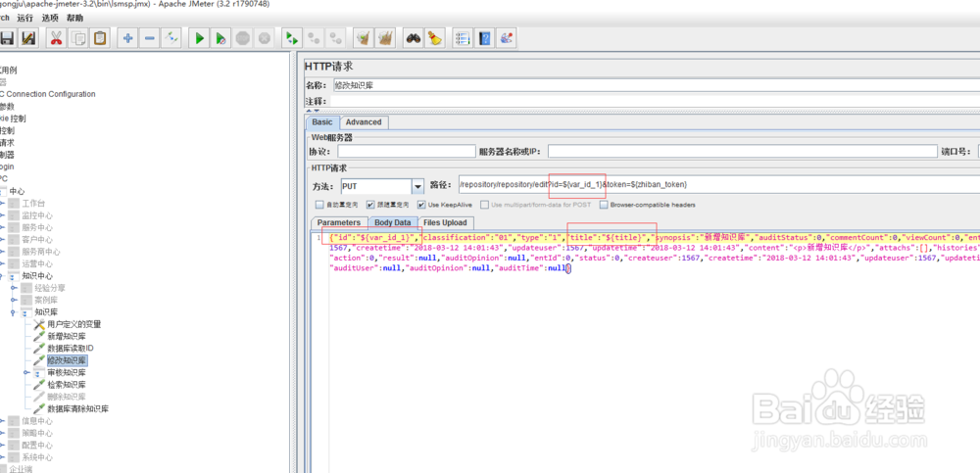The height and width of the screenshot is (473, 980).
Task: Switch to the Parameters tab
Action: pos(339,222)
